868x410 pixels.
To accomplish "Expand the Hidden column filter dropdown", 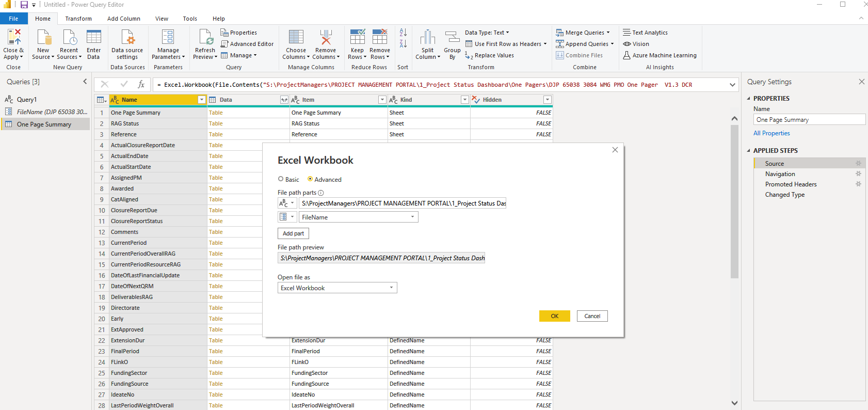I will [x=548, y=100].
